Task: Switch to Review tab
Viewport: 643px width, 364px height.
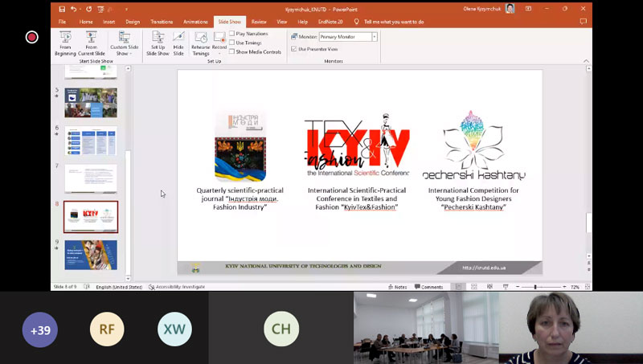Action: coord(259,22)
